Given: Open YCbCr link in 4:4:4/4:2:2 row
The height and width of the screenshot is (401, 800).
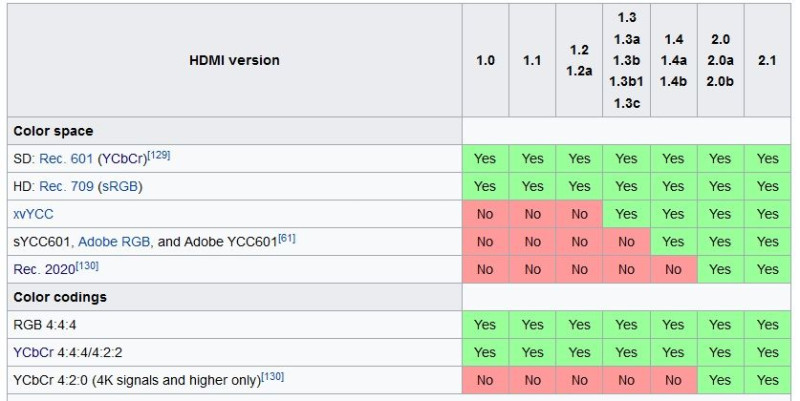Looking at the screenshot, I should click(x=32, y=353).
